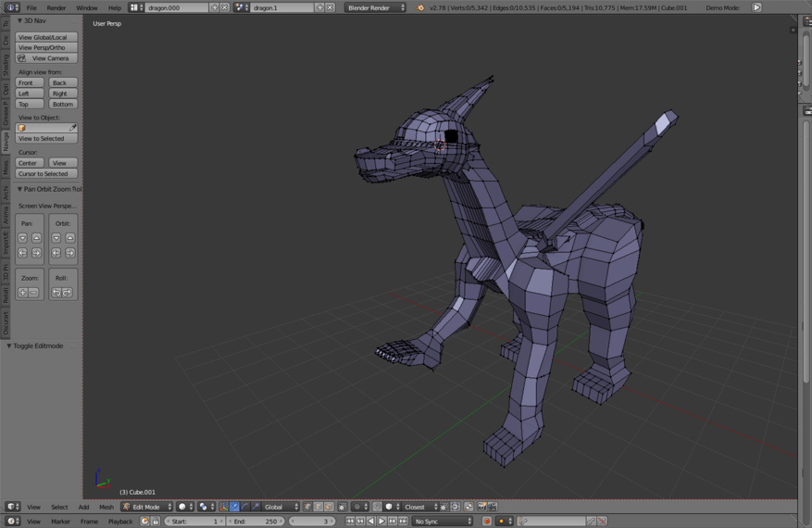Delete the dragon.1 scene with X icon

point(330,7)
